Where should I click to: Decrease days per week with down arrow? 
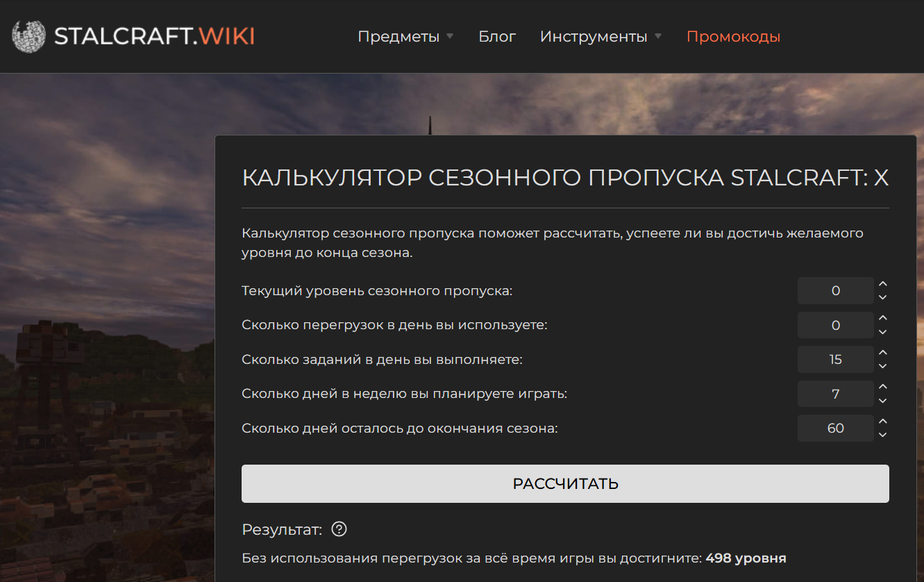tap(882, 401)
